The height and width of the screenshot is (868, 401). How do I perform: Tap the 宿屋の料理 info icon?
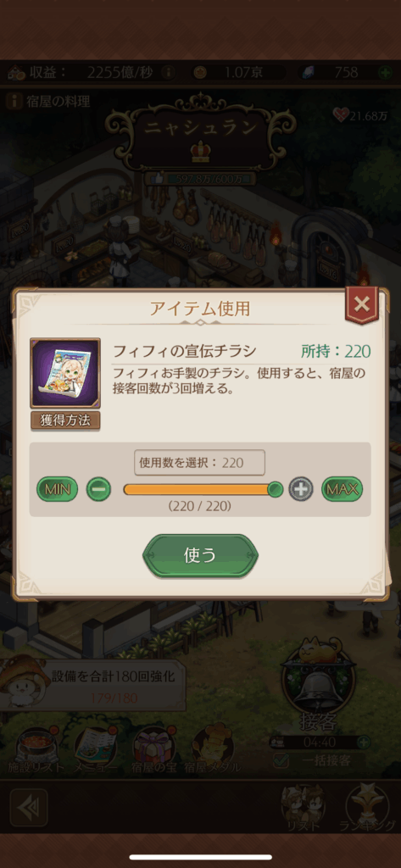pos(15,101)
